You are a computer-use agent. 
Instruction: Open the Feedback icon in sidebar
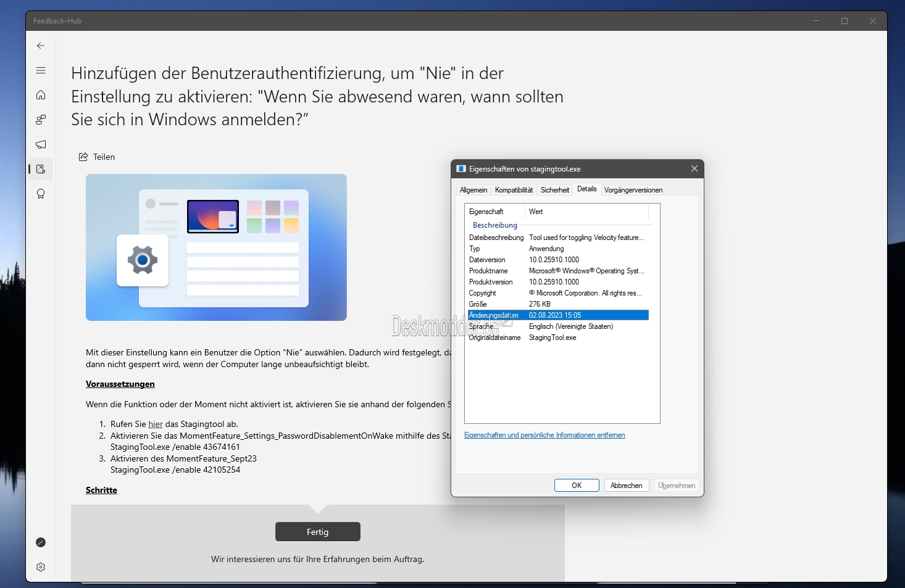point(41,120)
